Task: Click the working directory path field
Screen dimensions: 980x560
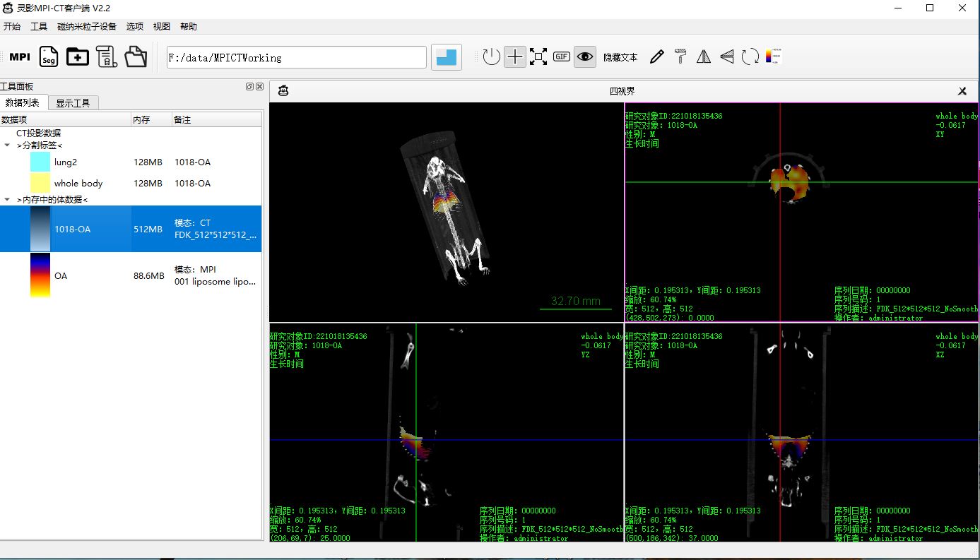Action: pyautogui.click(x=297, y=57)
